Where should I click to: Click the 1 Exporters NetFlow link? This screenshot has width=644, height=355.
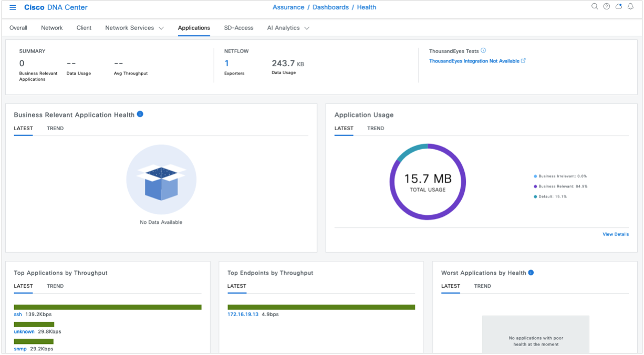click(x=226, y=63)
